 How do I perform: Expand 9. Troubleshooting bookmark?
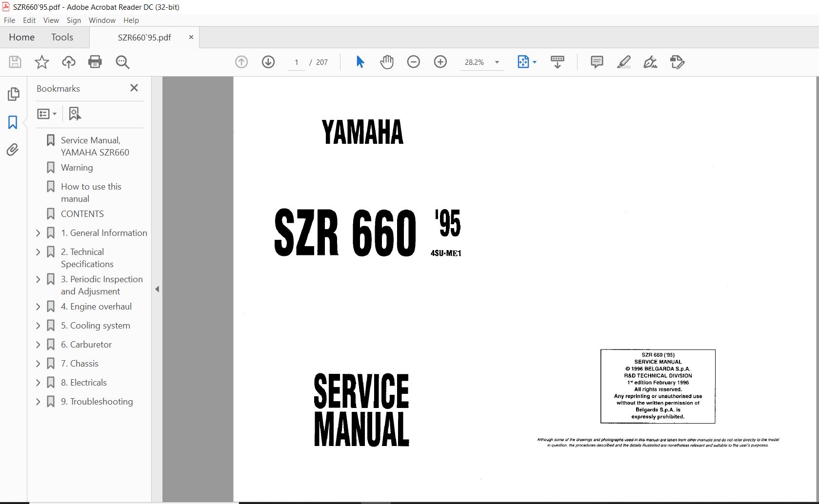point(38,402)
